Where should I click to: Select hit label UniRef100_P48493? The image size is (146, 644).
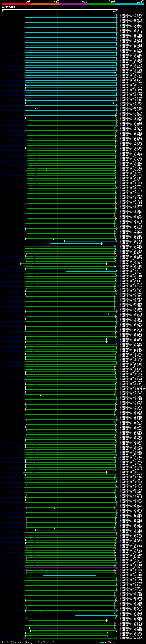(131, 615)
